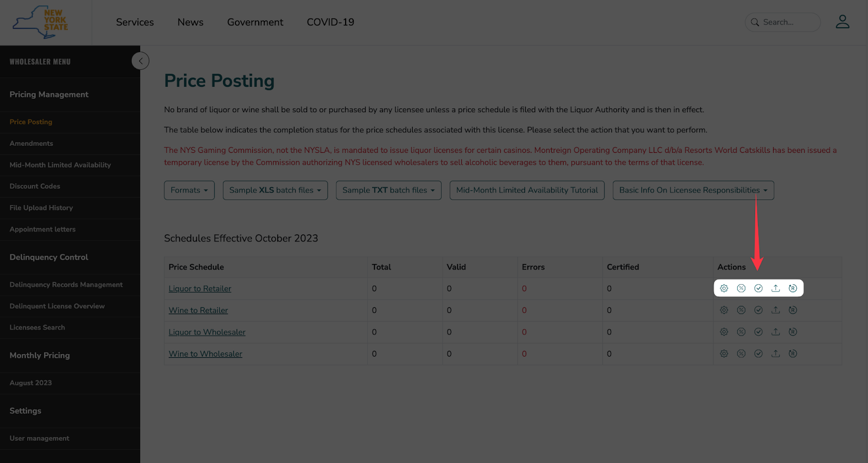This screenshot has width=868, height=463.
Task: Open the user account profile icon
Action: coord(842,22)
